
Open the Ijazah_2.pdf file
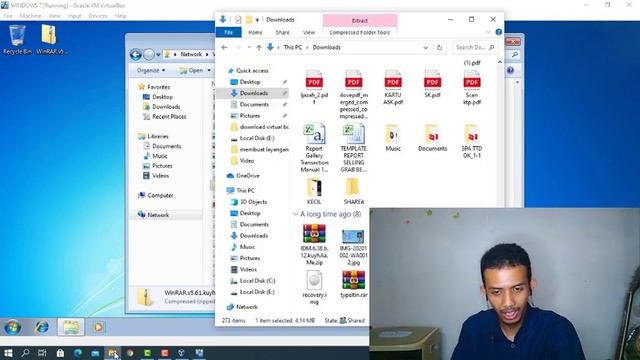314,87
